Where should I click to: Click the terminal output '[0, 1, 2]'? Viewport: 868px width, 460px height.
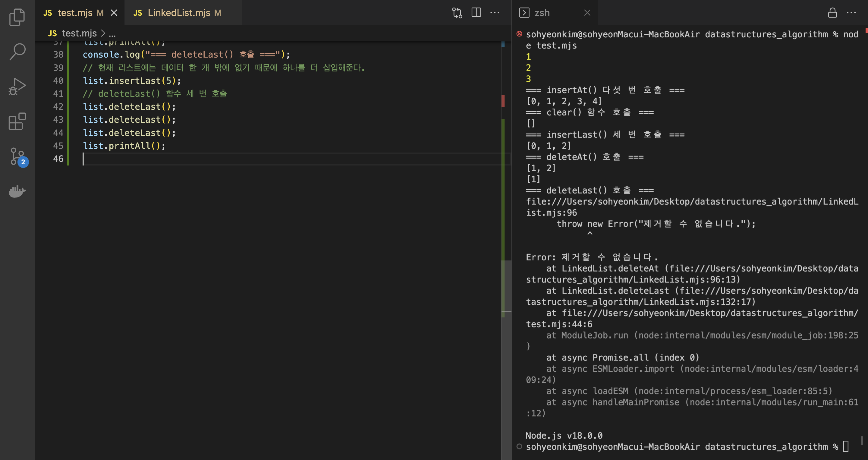[549, 146]
